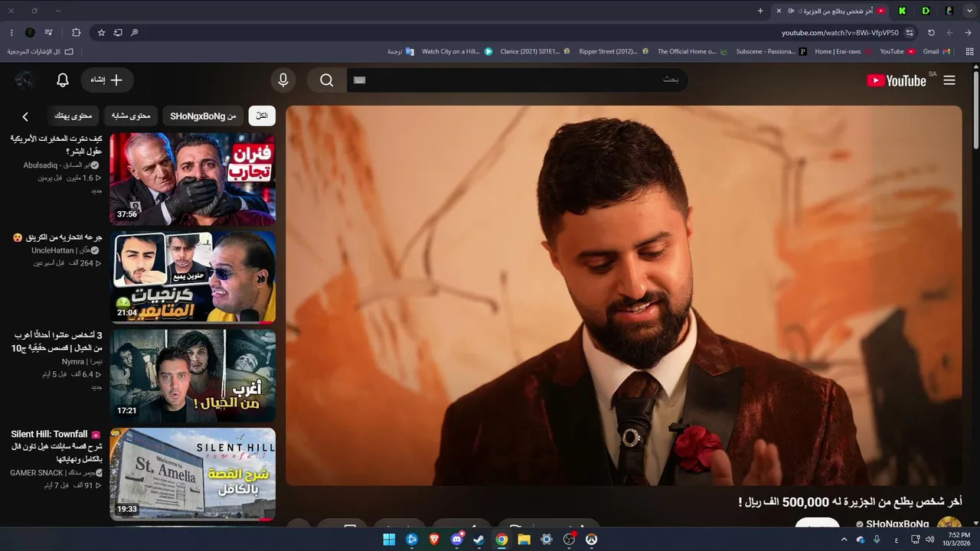Select the 'محتوى مشابه' filter chip

(x=131, y=116)
